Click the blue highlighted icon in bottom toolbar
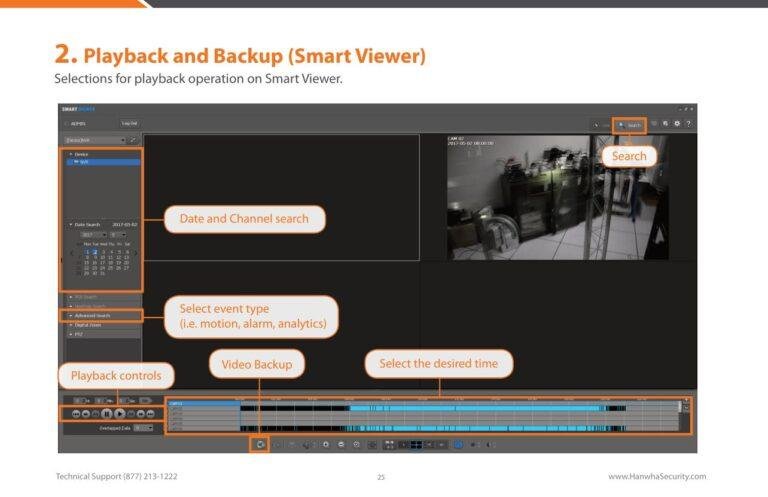The width and height of the screenshot is (768, 497). tap(458, 445)
